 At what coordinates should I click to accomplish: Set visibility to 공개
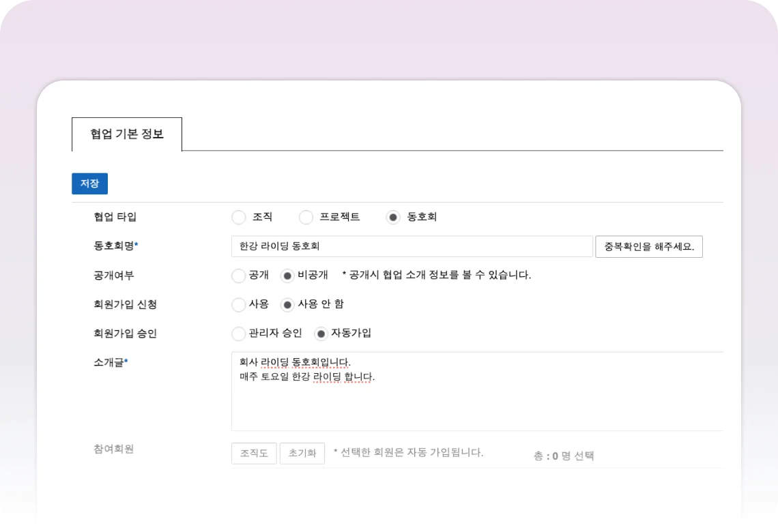click(x=239, y=276)
